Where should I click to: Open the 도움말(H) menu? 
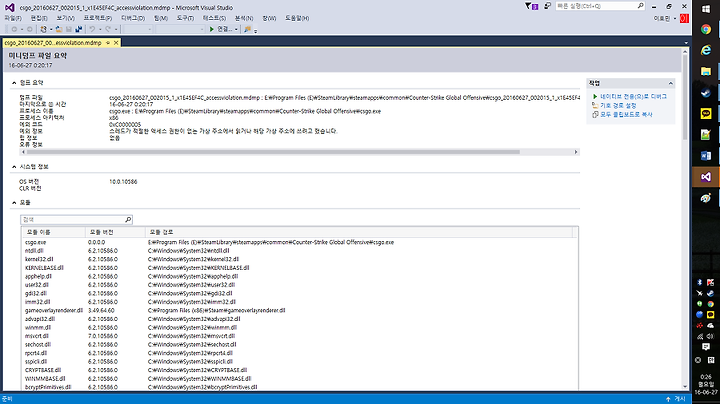pos(297,18)
